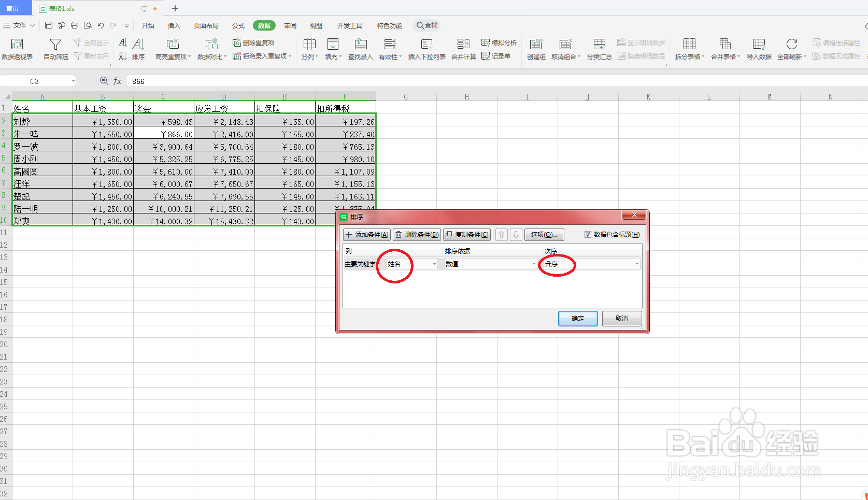The height and width of the screenshot is (500, 868).
Task: Open 记录单 record form
Action: (x=496, y=56)
